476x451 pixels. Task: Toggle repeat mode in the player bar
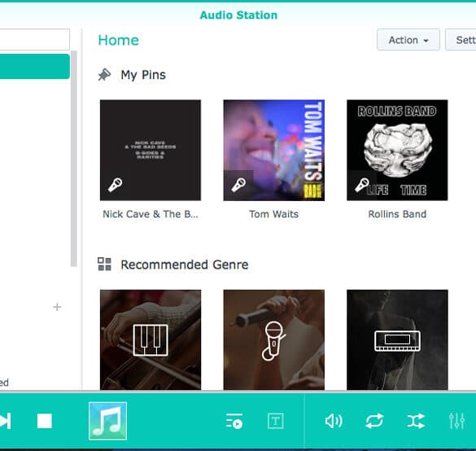tap(374, 421)
